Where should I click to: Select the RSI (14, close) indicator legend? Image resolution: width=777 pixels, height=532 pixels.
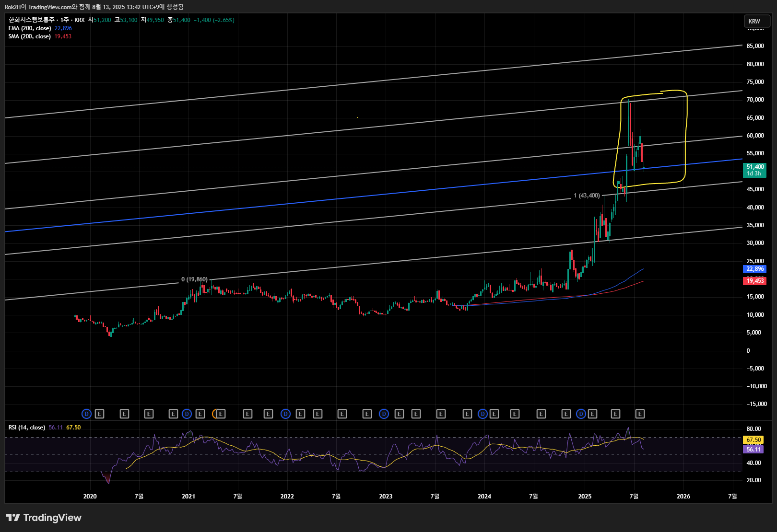click(27, 428)
